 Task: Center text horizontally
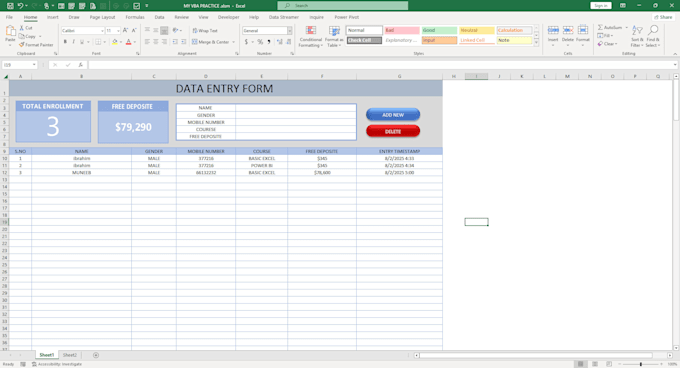coord(156,42)
